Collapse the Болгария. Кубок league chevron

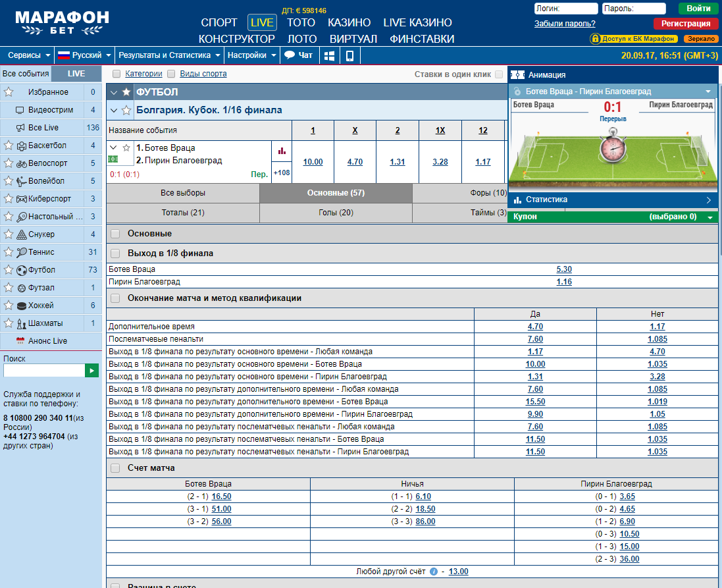114,110
